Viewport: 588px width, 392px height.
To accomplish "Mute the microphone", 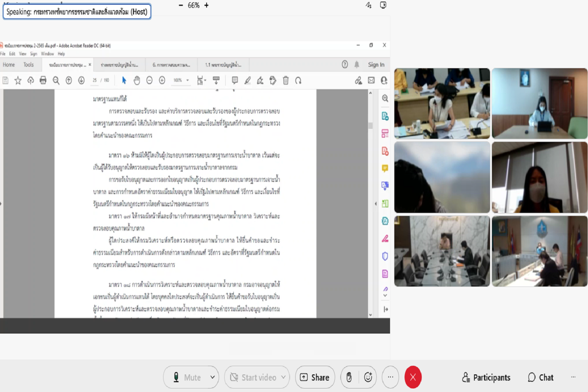I will pos(187,377).
